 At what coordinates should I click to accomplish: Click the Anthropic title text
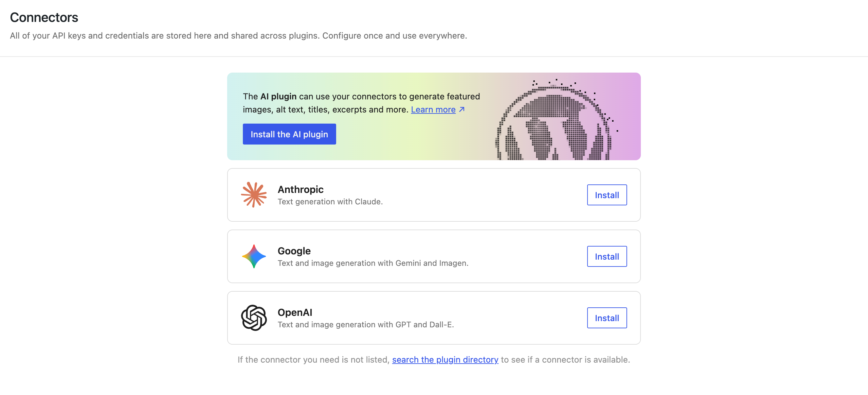(300, 189)
